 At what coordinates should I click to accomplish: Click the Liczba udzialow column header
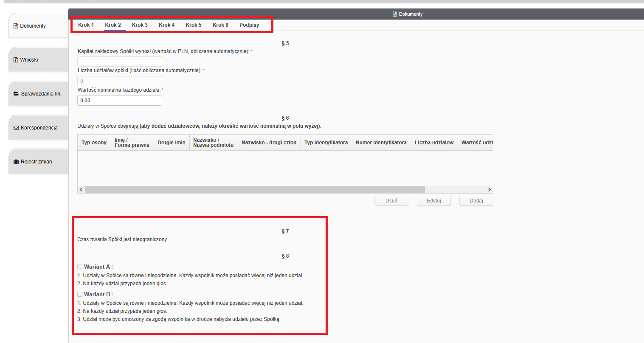click(x=434, y=143)
